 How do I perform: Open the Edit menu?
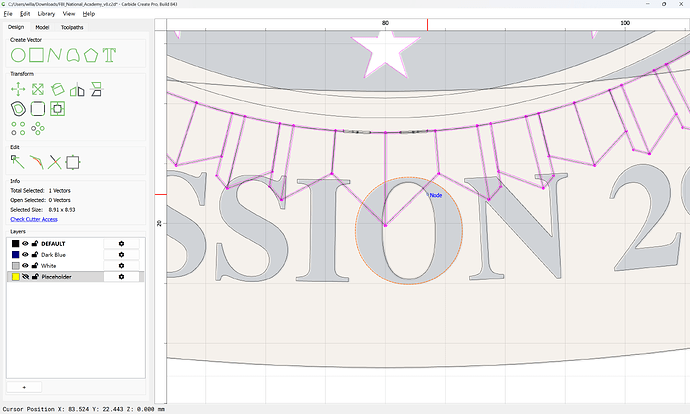point(25,14)
